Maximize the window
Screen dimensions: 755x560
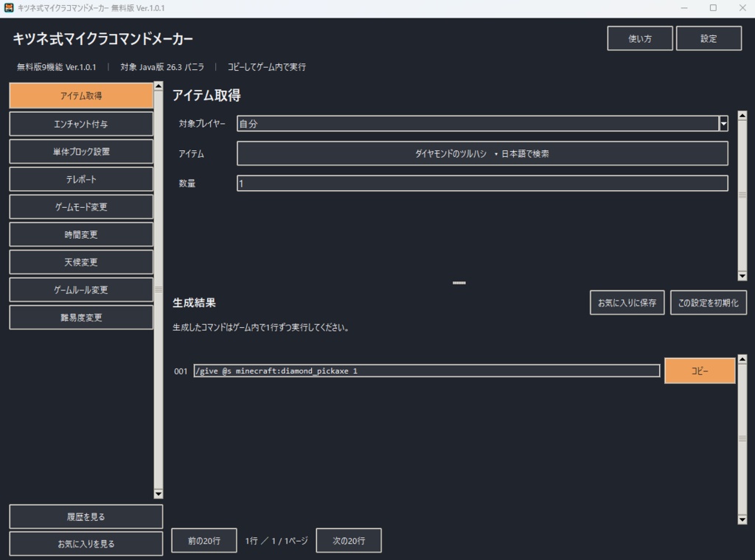(713, 8)
